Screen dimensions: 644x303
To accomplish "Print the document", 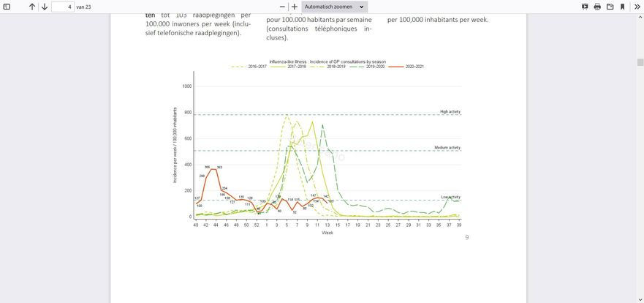I will click(x=597, y=7).
